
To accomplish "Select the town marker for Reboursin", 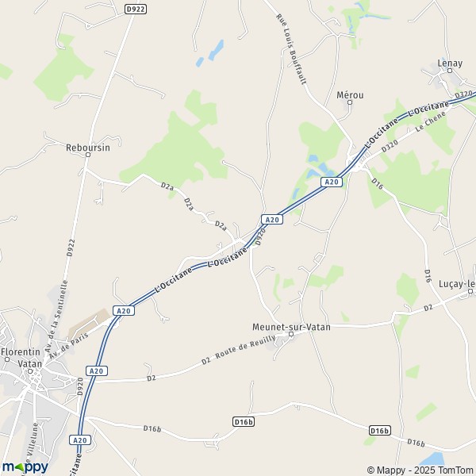I will (88, 155).
